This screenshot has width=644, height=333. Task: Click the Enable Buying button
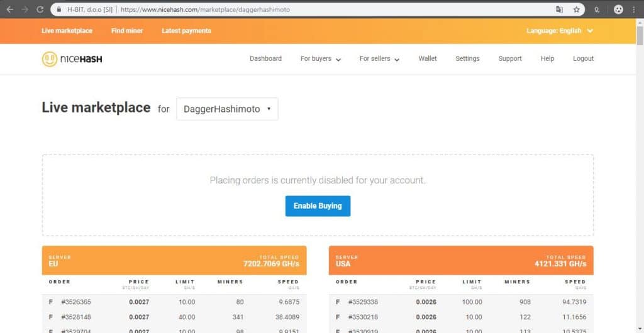click(318, 206)
